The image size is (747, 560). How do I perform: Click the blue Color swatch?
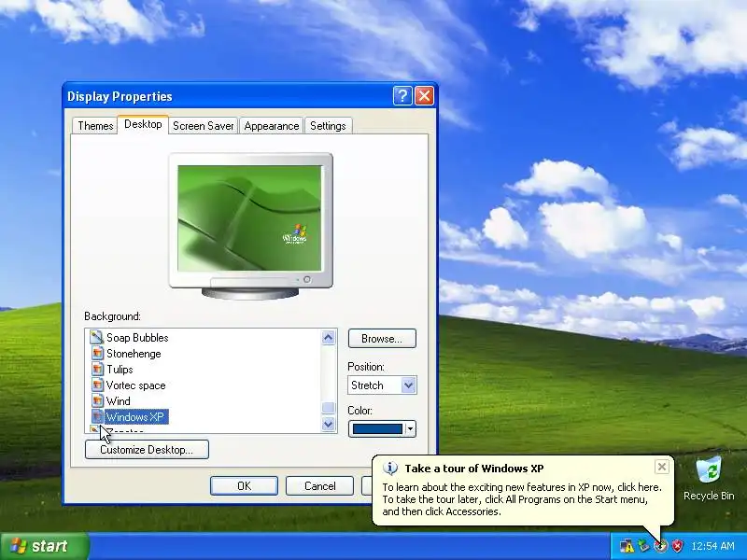(377, 429)
